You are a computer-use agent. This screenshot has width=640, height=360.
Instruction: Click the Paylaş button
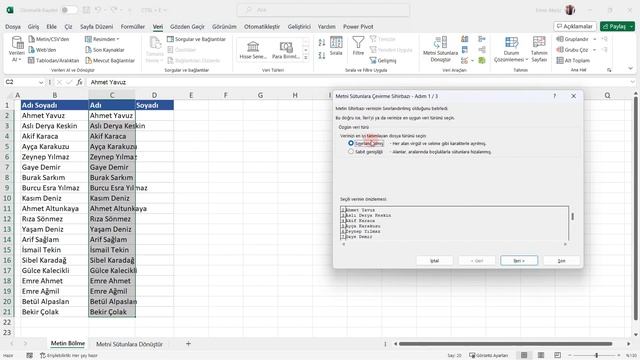pos(614,27)
